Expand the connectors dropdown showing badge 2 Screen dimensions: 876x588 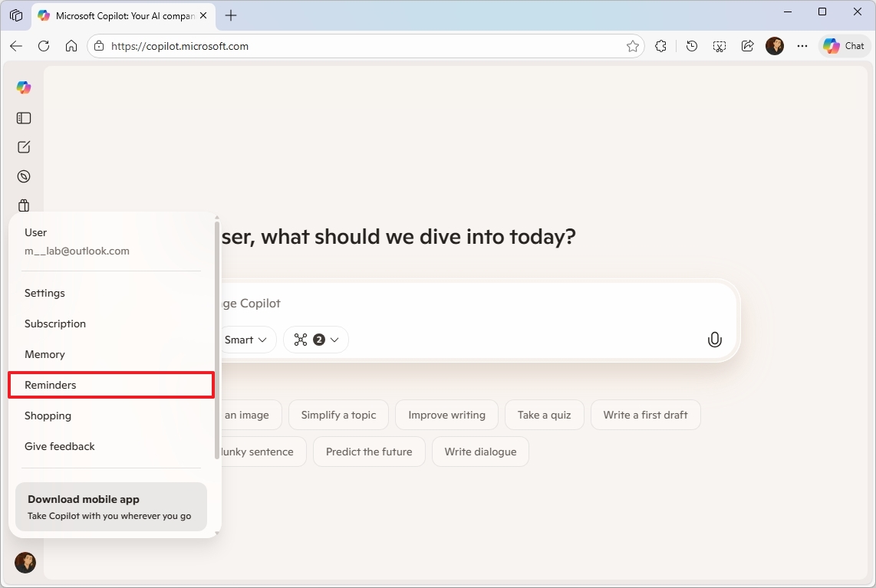point(315,339)
